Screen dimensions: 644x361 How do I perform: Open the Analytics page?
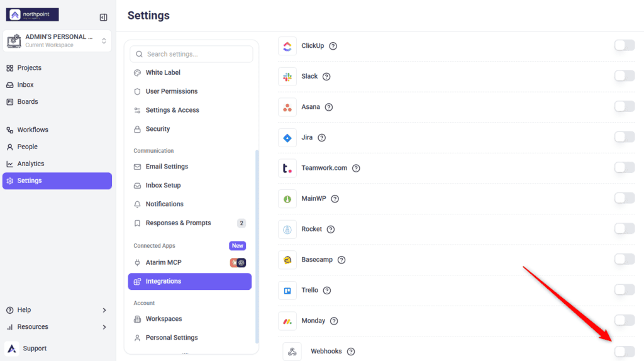(57, 164)
